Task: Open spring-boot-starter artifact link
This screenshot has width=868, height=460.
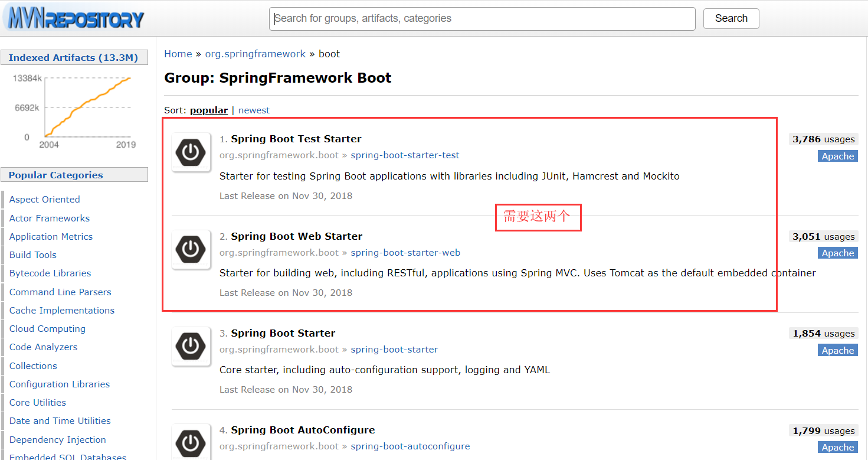Action: tap(394, 350)
